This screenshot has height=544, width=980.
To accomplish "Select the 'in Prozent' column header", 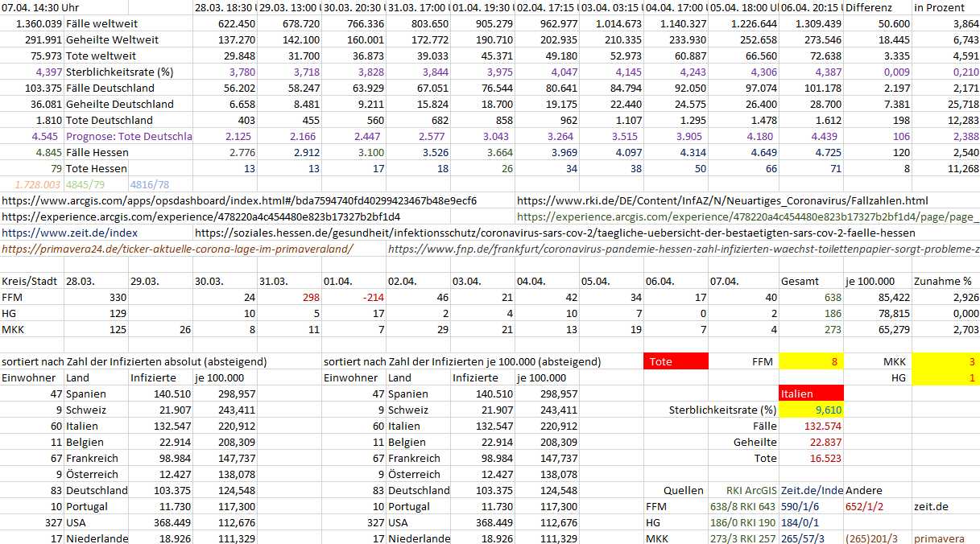I will [x=945, y=7].
